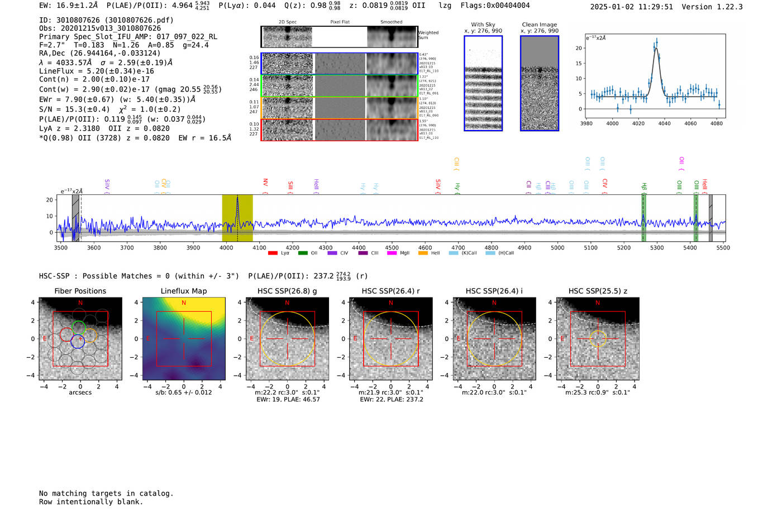Image resolution: width=782 pixels, height=532 pixels.
Task: Select the Weighted Sum 2D spectrum row
Action: pyautogui.click(x=340, y=37)
